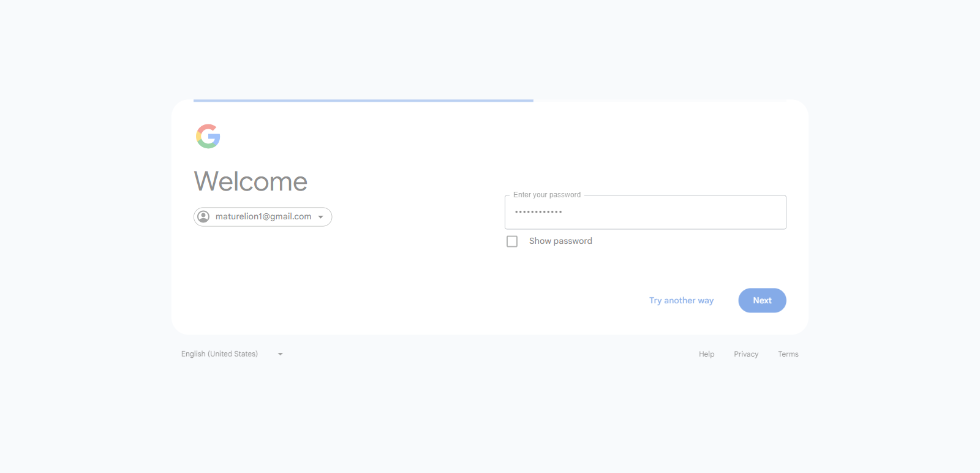Click the Next button
Image resolution: width=980 pixels, height=473 pixels.
point(762,300)
